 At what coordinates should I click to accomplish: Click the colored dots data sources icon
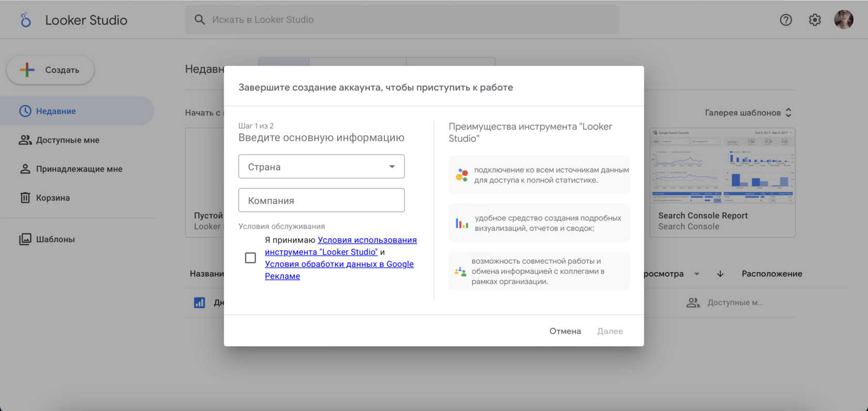point(461,175)
